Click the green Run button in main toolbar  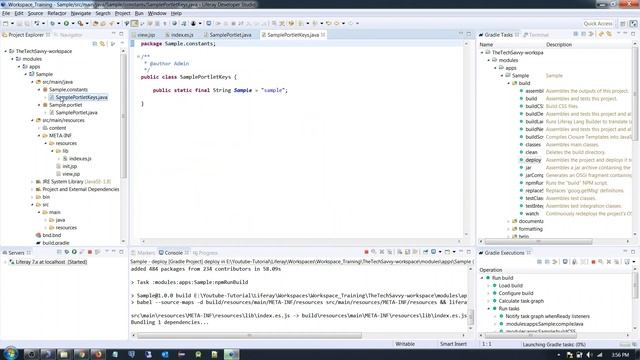point(66,24)
